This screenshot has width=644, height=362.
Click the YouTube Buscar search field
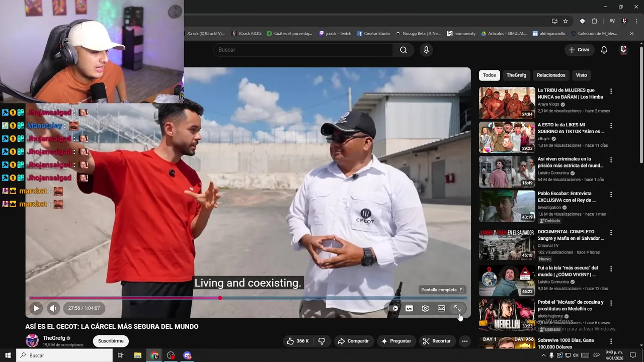303,50
